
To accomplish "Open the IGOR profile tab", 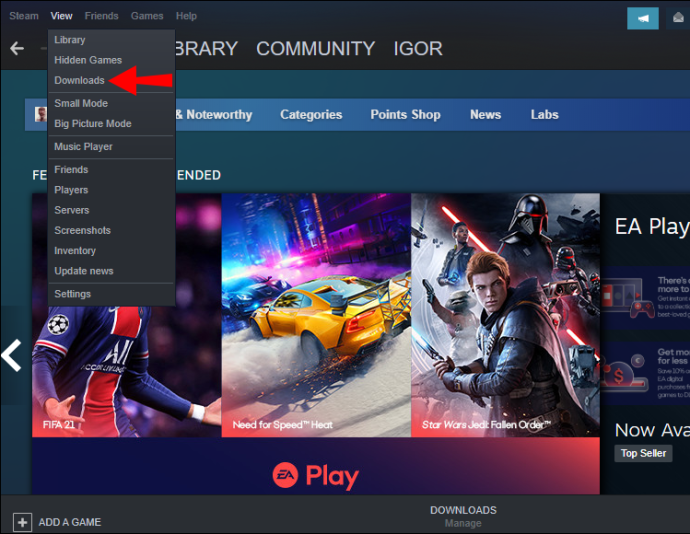I will pyautogui.click(x=418, y=48).
